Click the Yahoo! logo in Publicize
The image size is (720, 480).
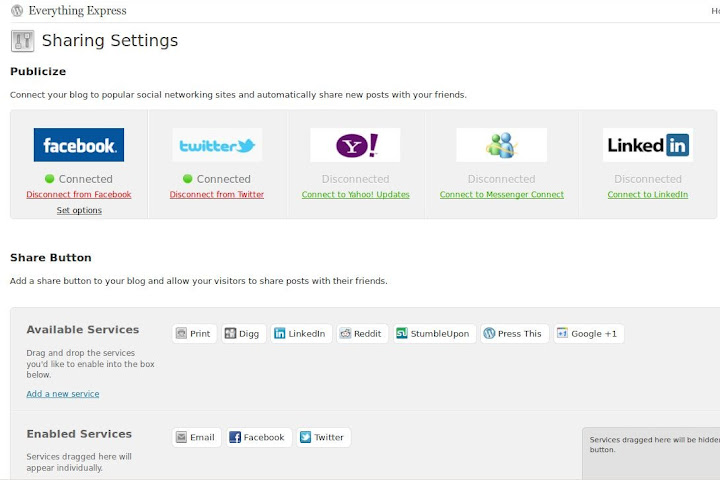(x=355, y=145)
